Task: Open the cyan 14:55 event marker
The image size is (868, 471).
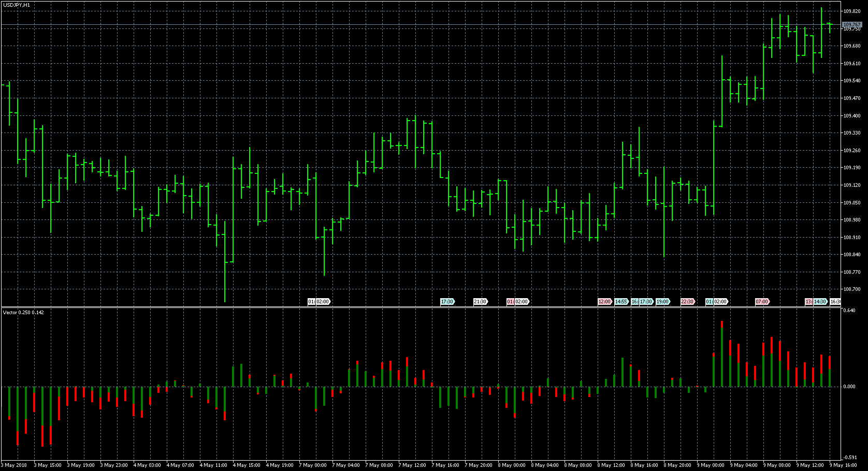Action: tap(621, 302)
